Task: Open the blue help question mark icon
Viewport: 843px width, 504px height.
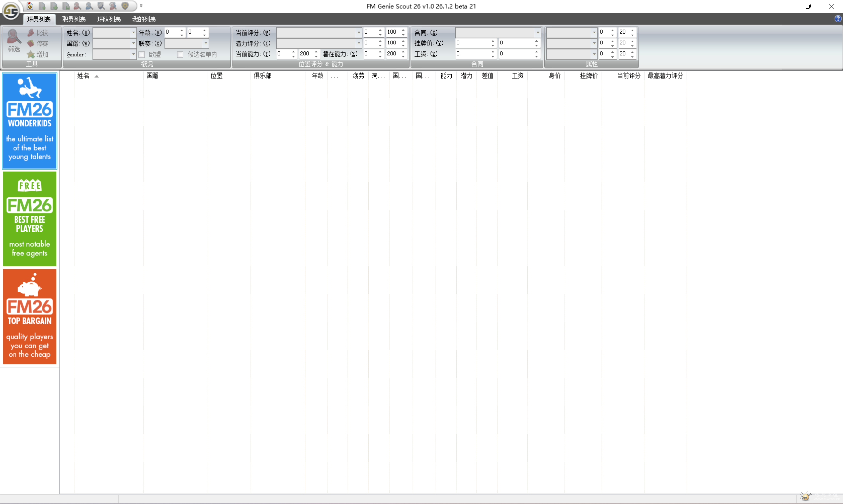Action: click(838, 19)
